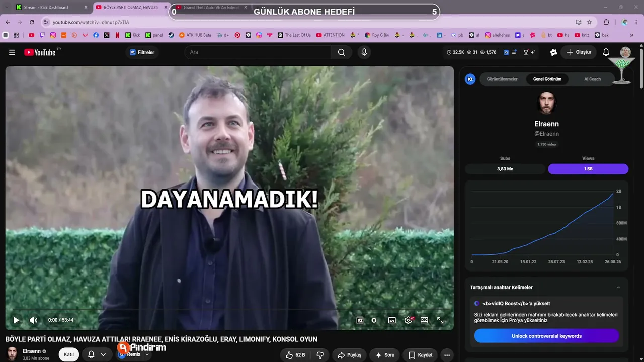
Task: Open the ATTENTION bookmark
Action: tap(331, 35)
